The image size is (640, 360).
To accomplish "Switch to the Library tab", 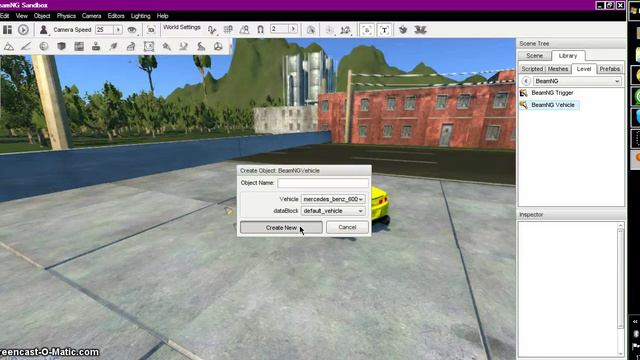I will [568, 56].
